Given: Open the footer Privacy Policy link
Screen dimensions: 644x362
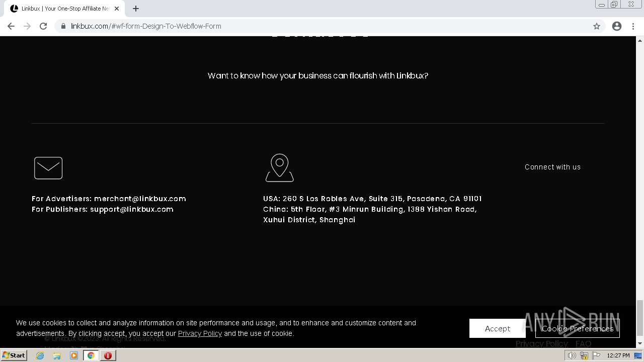Looking at the screenshot, I should [x=542, y=343].
